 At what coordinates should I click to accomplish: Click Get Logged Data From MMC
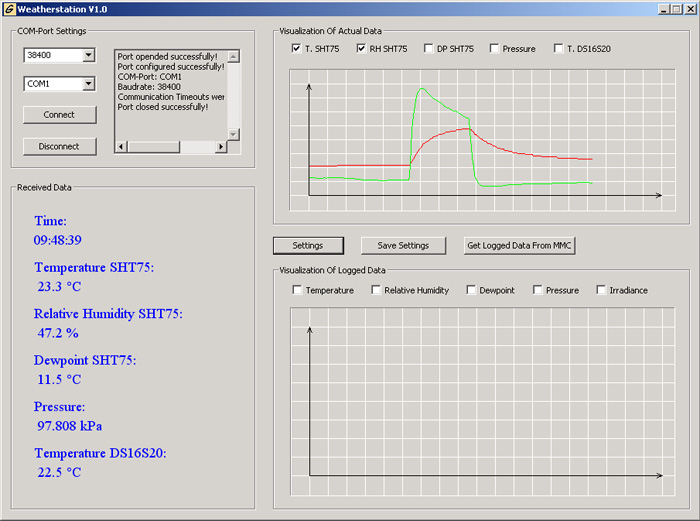(519, 246)
